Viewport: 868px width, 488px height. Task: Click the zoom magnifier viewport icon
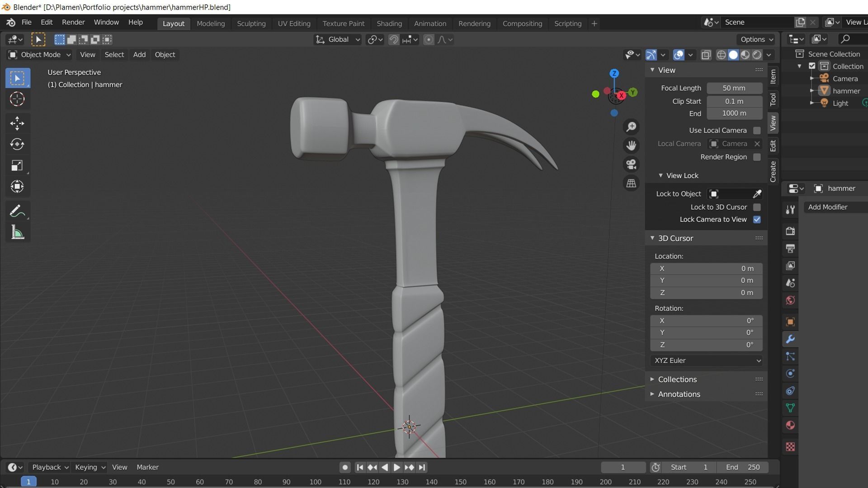631,127
